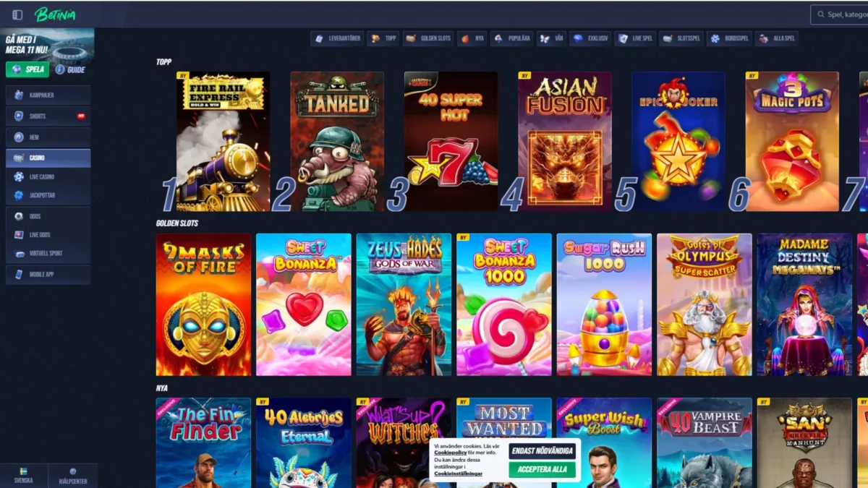Open the Fire Rail Express game
868x488 pixels.
point(223,141)
